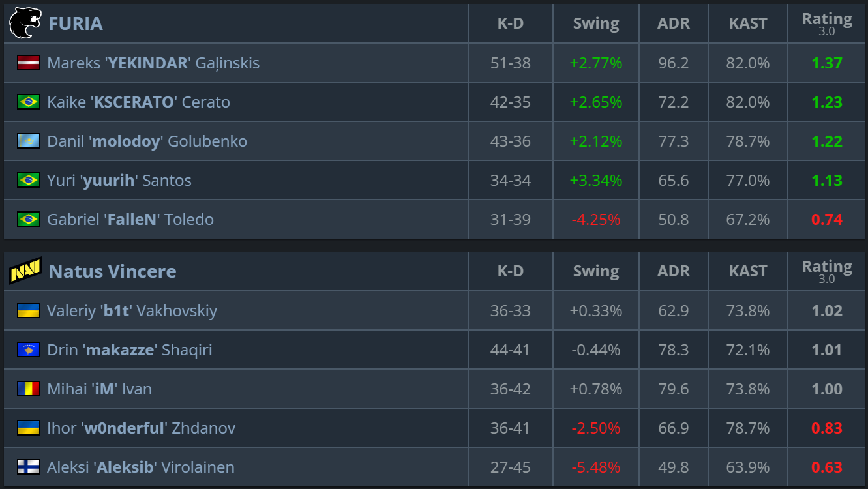This screenshot has width=868, height=489.
Task: Sort FURIA table by Swing header
Action: [595, 23]
